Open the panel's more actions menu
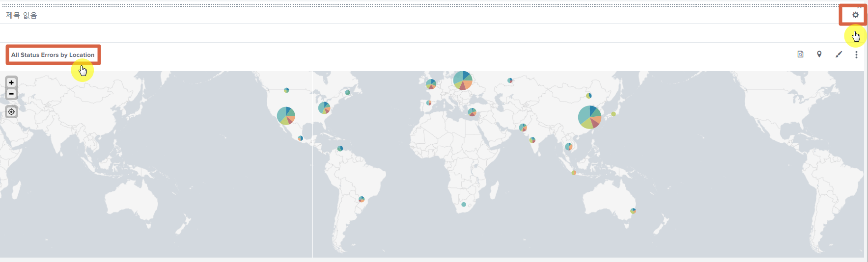Screen dimensions: 868x262 pos(856,55)
